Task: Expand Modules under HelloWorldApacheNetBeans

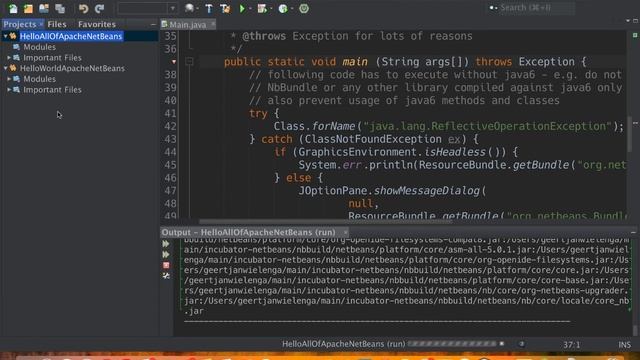Action: (x=9, y=79)
